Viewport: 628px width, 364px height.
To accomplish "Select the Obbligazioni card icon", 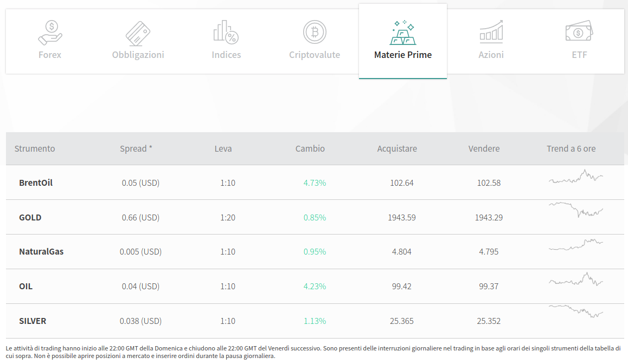I will [x=138, y=32].
